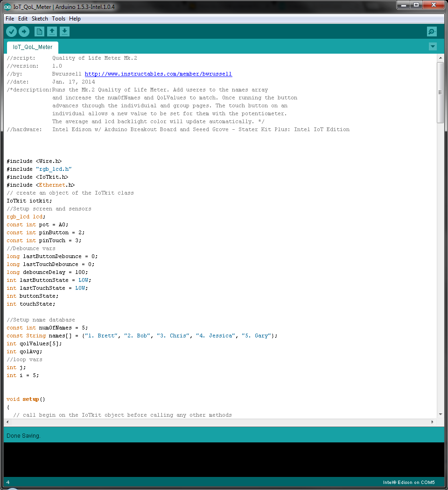Viewport: 448px width, 490px height.
Task: Click 'int i = 5;' line
Action: click(23, 375)
